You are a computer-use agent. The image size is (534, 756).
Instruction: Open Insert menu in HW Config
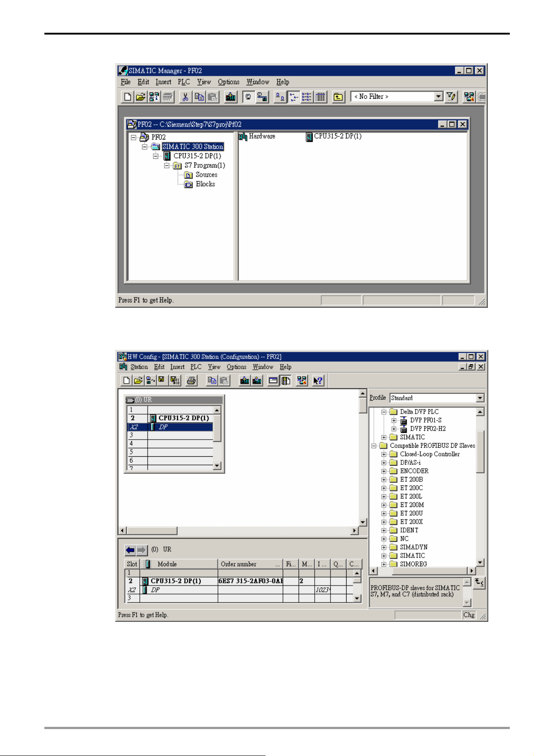[x=177, y=367]
